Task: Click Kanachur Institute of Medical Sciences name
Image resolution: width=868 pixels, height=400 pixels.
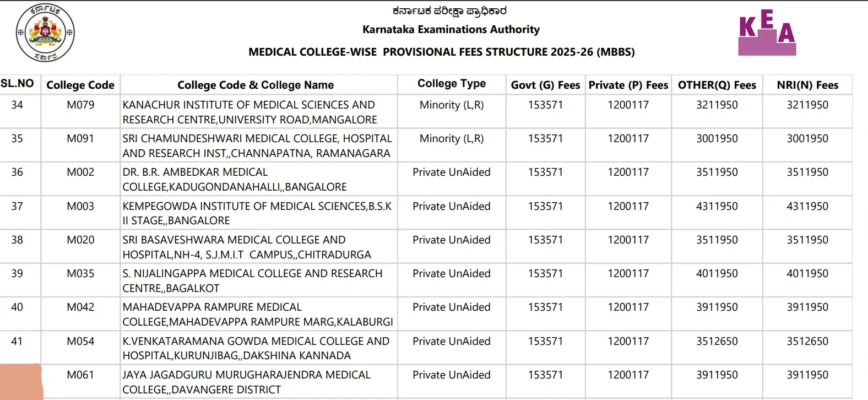Action: [x=249, y=112]
